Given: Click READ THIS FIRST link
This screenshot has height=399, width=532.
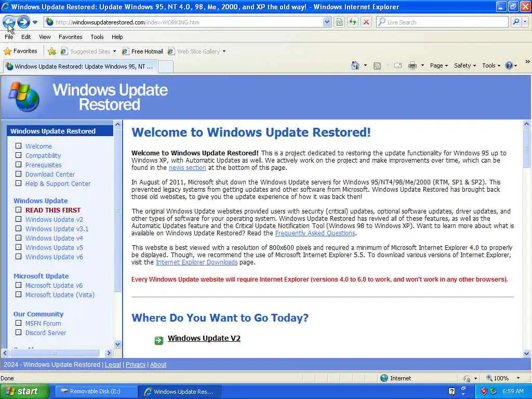Looking at the screenshot, I should tap(53, 210).
